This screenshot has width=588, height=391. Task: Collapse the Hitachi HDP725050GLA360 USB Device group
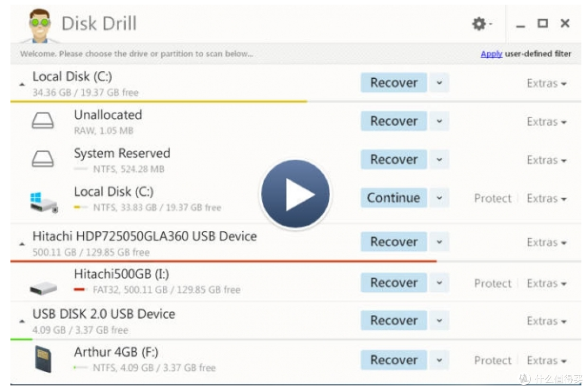coord(22,244)
